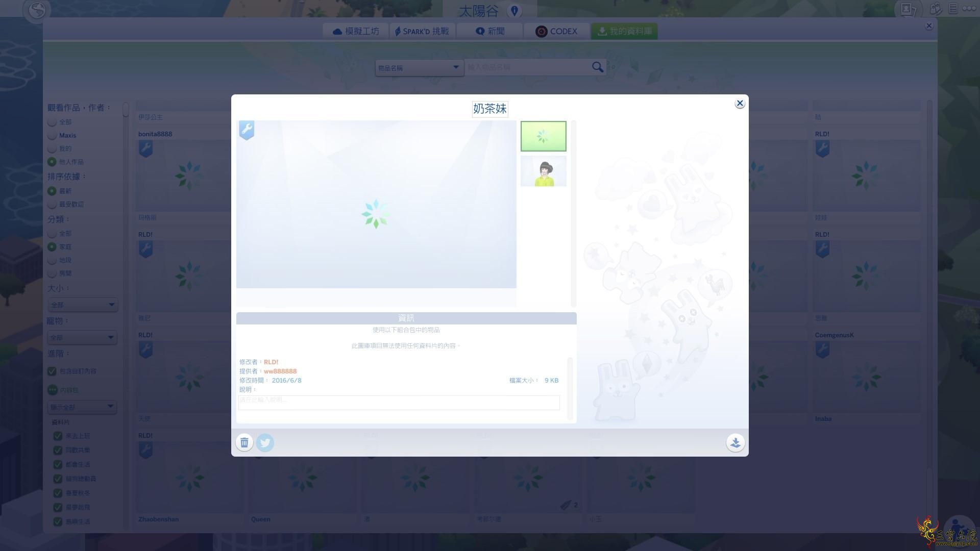Click the Zhaobenshan card name

[x=158, y=519]
